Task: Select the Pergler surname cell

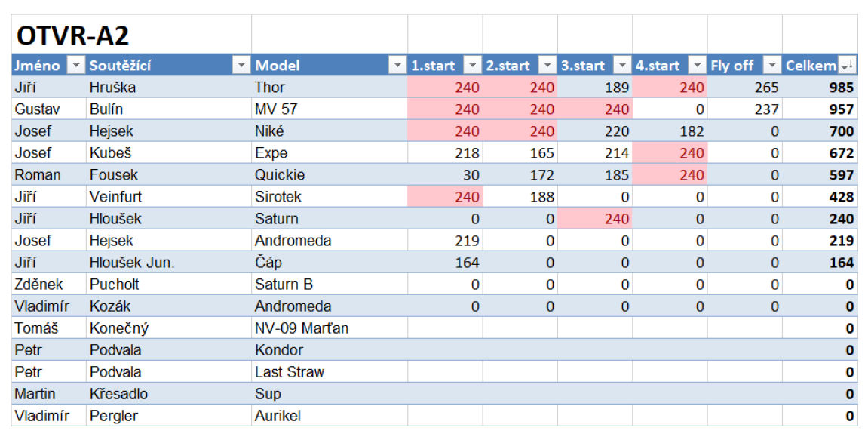Action: click(x=169, y=415)
